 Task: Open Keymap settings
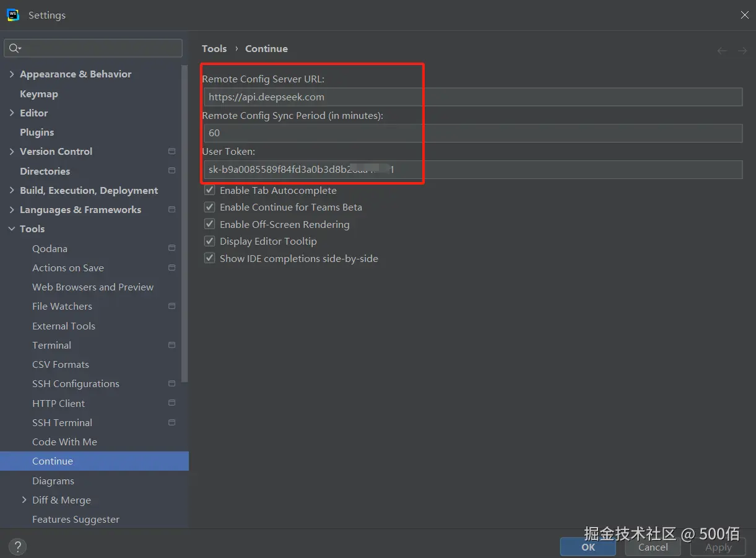[38, 94]
